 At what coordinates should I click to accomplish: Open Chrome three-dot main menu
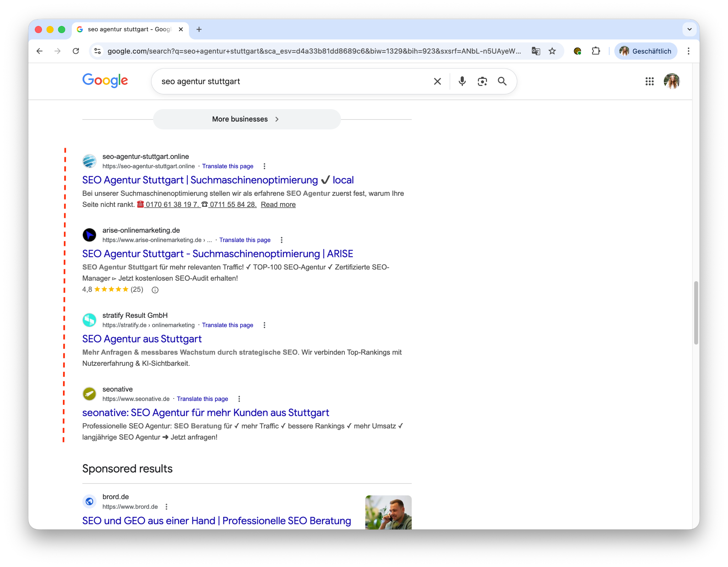point(688,51)
